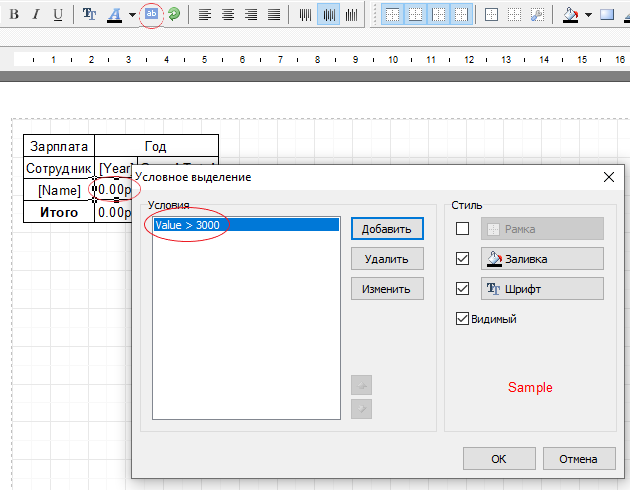630x490 pixels.
Task: Select the Зарплата table cell
Action: click(x=59, y=146)
